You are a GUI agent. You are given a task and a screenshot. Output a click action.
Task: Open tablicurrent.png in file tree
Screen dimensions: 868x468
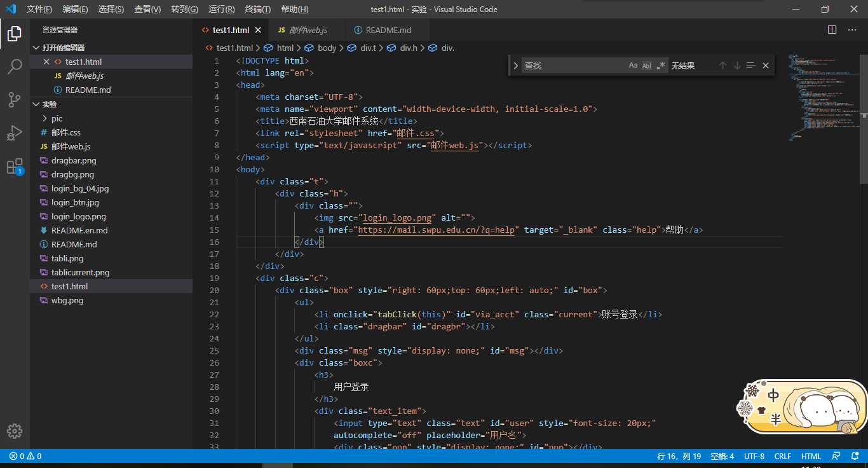coord(111,272)
